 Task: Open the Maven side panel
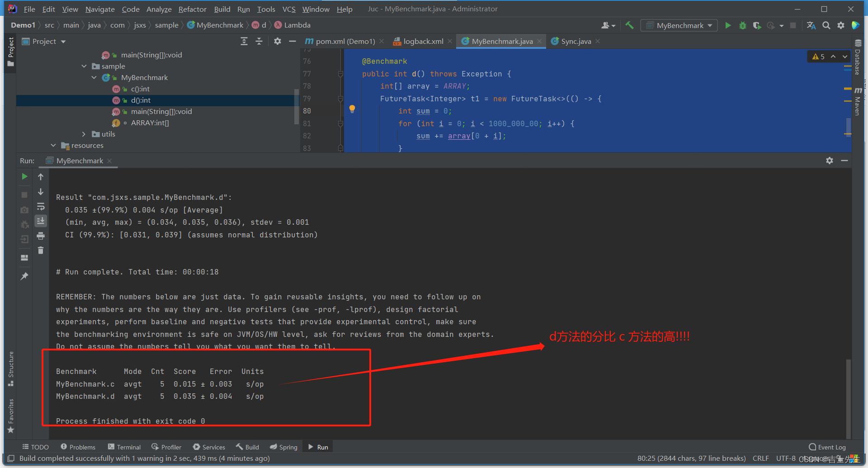858,101
